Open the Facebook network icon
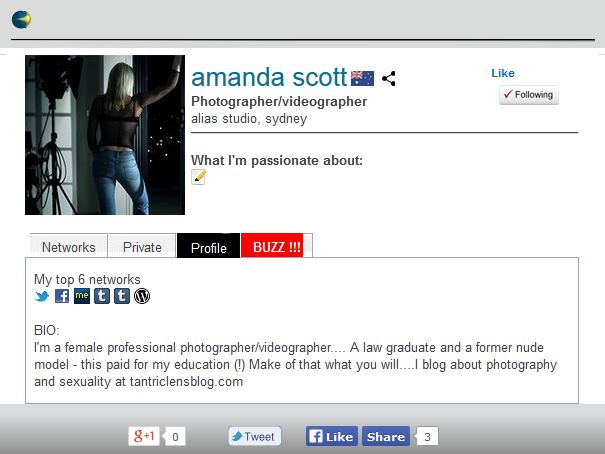The height and width of the screenshot is (454, 605). tap(62, 296)
